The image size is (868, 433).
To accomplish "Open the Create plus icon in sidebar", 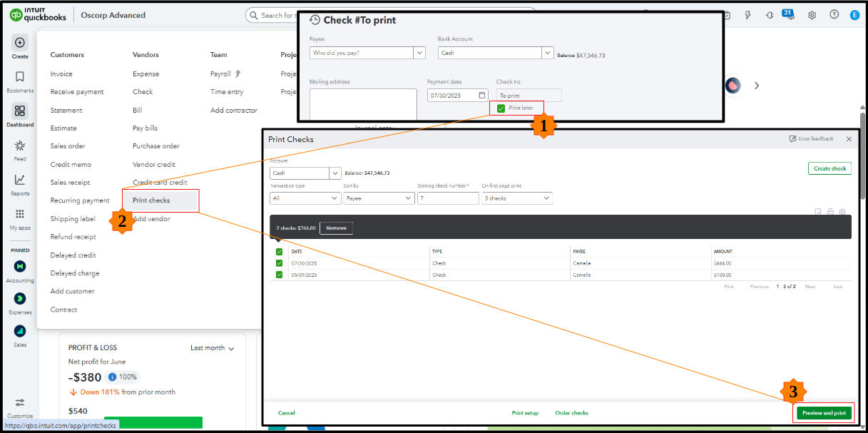I will click(x=20, y=43).
